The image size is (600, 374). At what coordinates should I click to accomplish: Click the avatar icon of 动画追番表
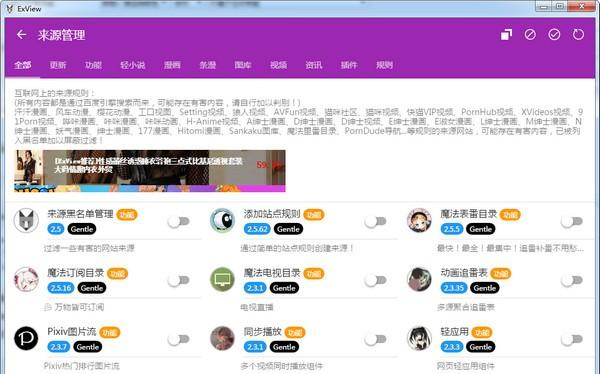point(419,279)
